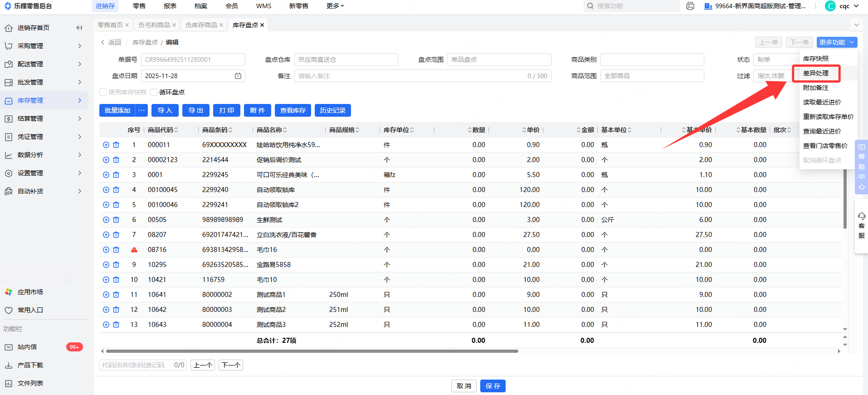Collapse the sidebar with the arrow icon

tap(79, 28)
